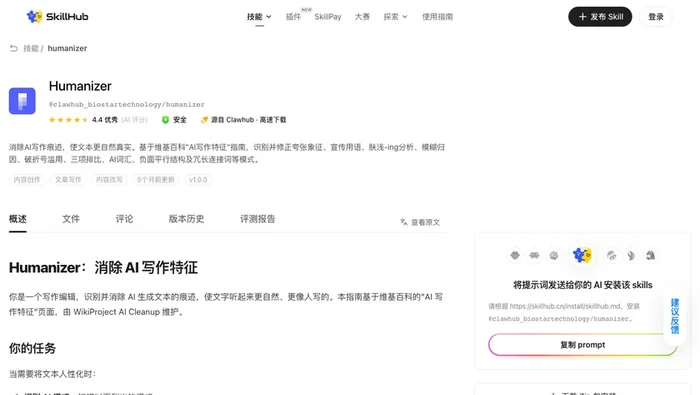Click the @clawhub_biostartechnology/humanizer handle under title
This screenshot has height=395, width=700.
tap(127, 104)
